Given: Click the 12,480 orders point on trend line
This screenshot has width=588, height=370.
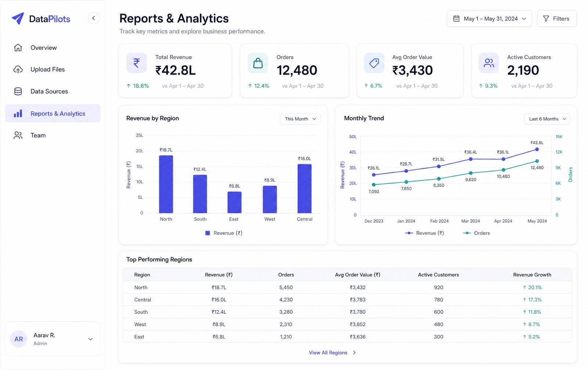Looking at the screenshot, I should (537, 161).
